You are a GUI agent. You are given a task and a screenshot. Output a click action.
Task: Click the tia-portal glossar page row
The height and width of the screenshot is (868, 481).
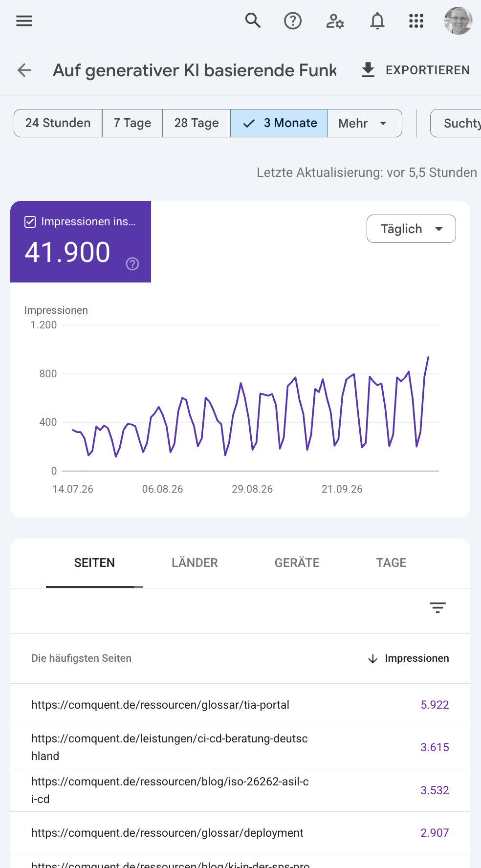240,705
